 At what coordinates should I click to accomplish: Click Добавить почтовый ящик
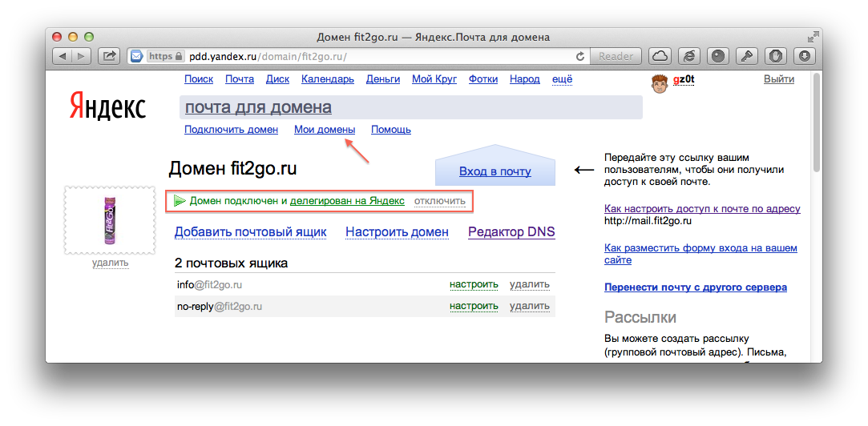pyautogui.click(x=251, y=231)
